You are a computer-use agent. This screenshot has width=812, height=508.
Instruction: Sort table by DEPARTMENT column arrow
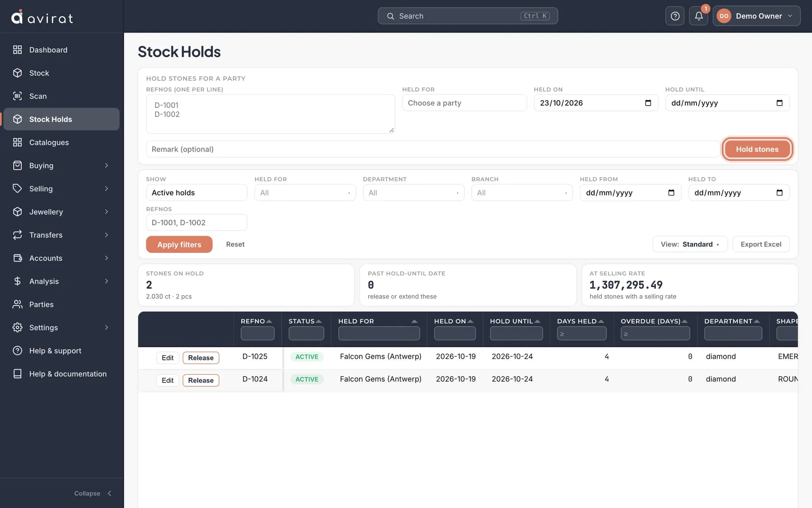[757, 321]
